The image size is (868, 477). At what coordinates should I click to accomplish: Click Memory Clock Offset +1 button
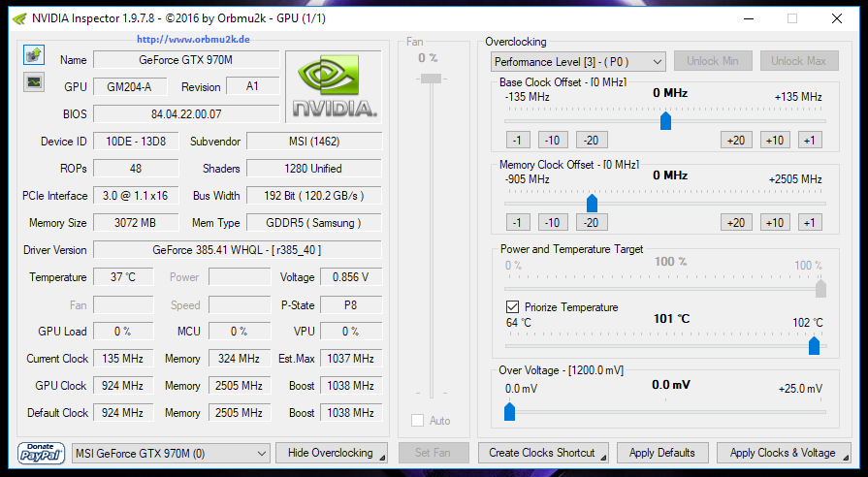[810, 222]
